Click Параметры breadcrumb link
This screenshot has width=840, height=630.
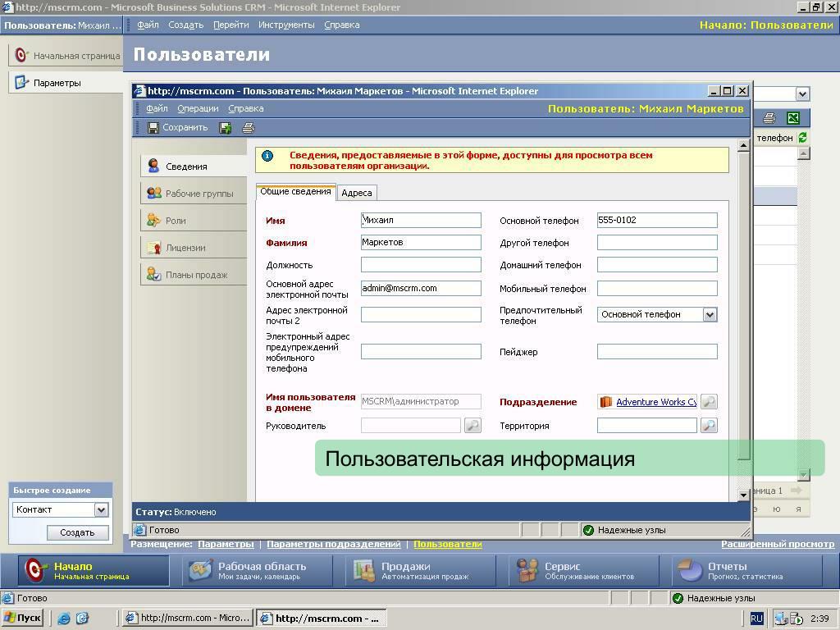(226, 545)
